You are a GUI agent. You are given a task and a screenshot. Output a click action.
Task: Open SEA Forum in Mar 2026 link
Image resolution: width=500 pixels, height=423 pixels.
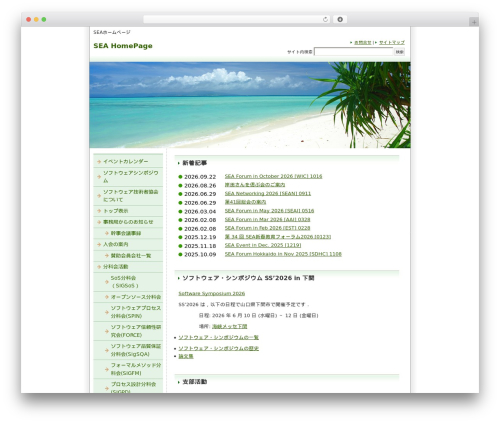(x=267, y=219)
